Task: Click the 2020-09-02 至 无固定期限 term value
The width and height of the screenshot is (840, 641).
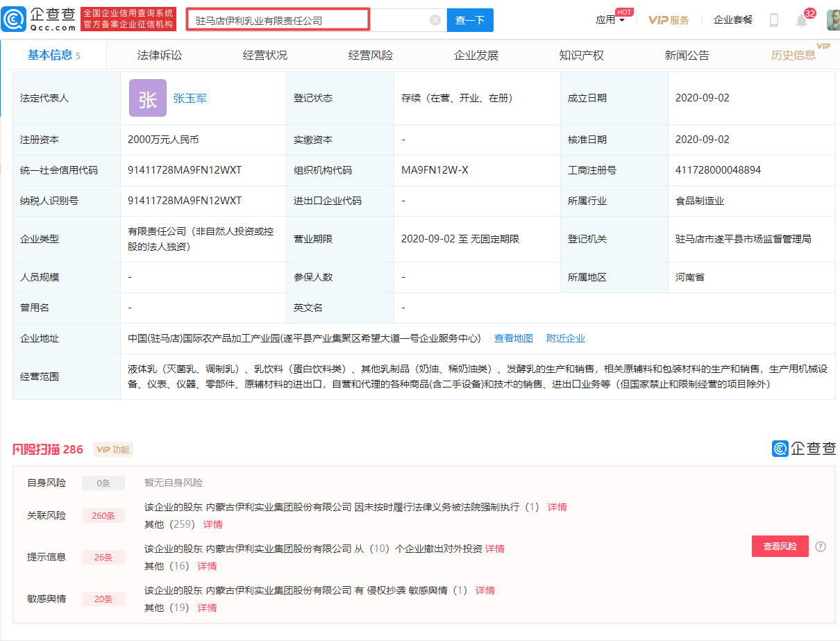Action: click(x=460, y=240)
